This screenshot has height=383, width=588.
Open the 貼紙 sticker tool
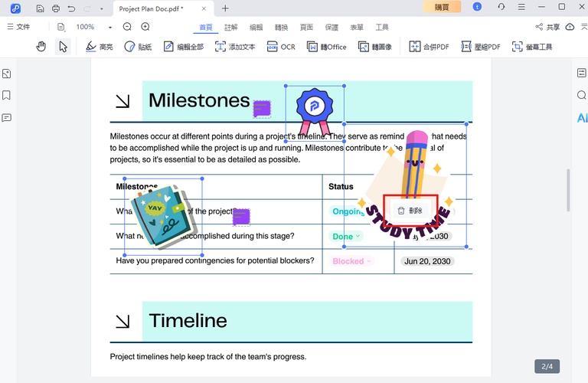pyautogui.click(x=138, y=47)
